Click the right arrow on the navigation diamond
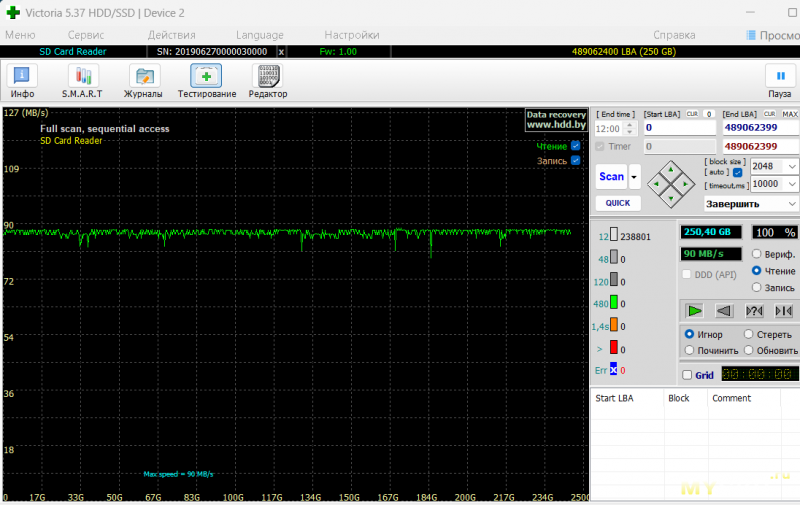800x505 pixels. coord(685,184)
